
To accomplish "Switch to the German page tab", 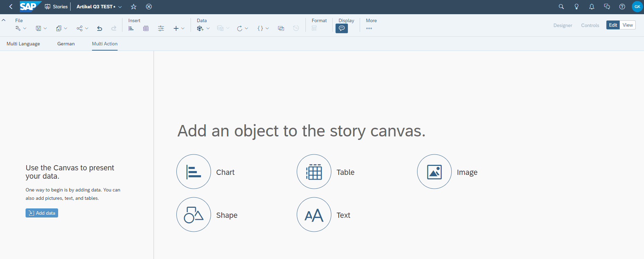I will pyautogui.click(x=66, y=44).
